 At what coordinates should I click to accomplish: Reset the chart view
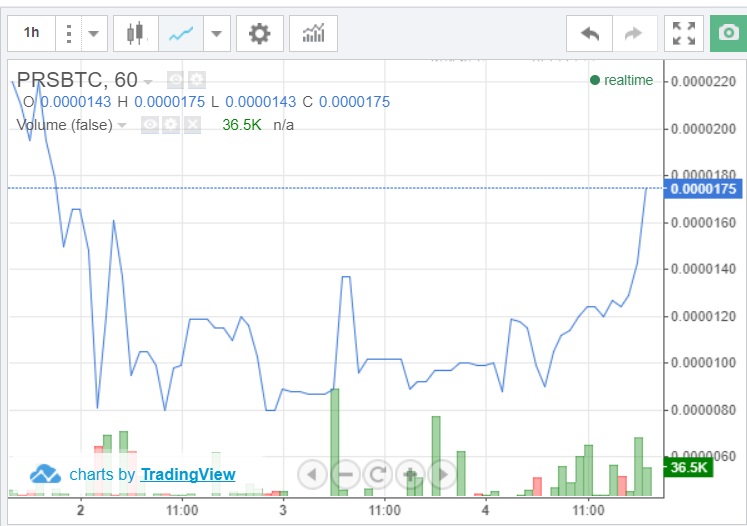click(377, 474)
